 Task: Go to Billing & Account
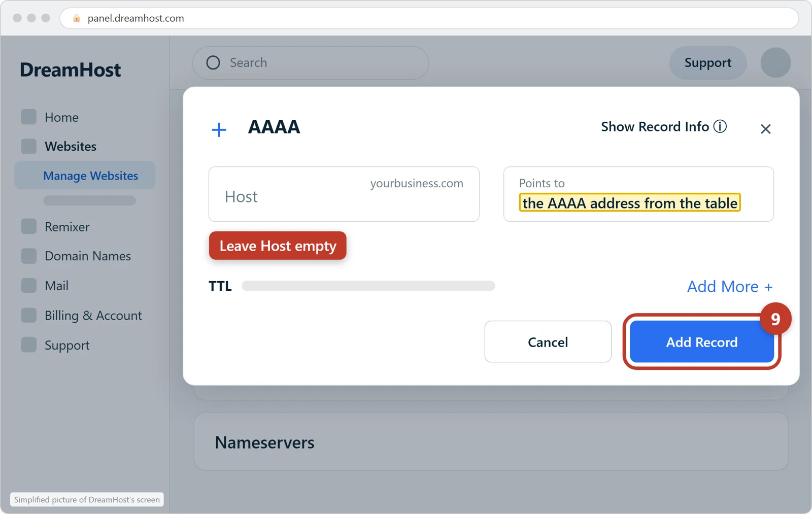[x=93, y=315]
